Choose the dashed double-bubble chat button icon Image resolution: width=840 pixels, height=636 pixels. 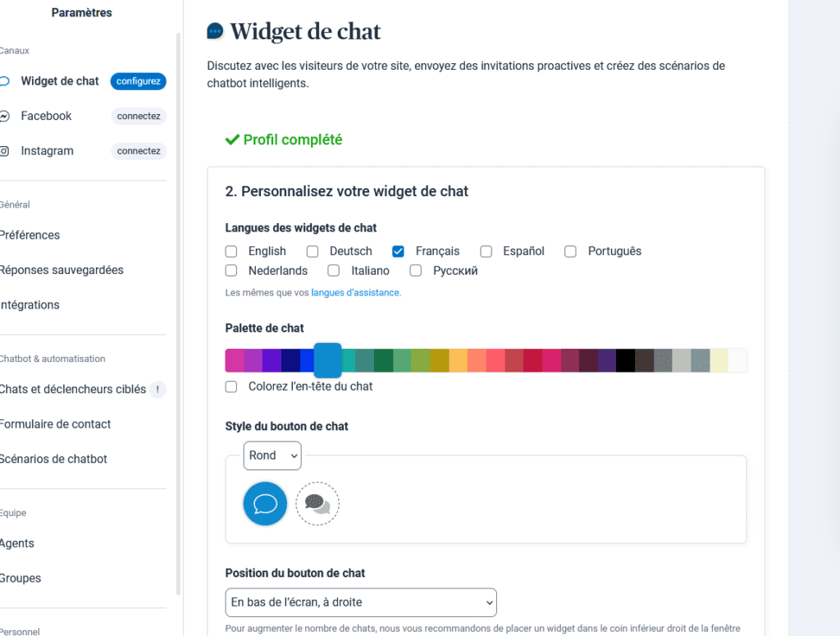(x=317, y=504)
